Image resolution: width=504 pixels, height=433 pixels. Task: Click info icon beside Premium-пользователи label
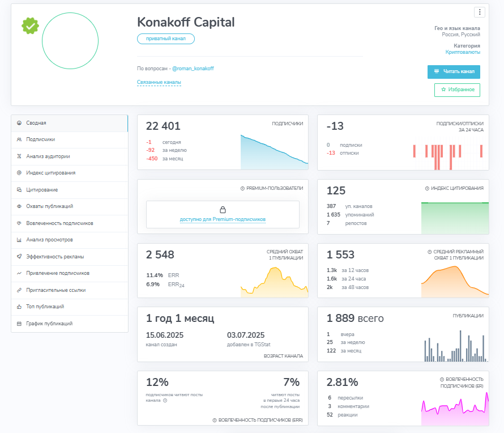click(243, 189)
